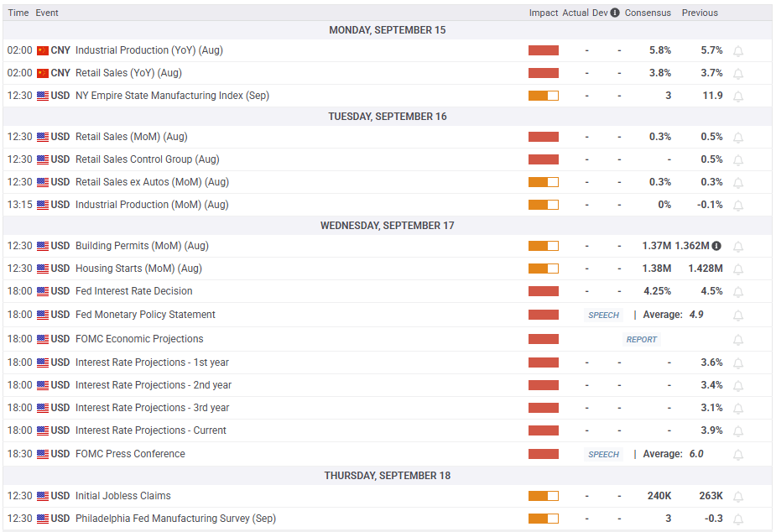Open FOMC Economic Projections event details
Screen dimensions: 776x532
[139, 339]
